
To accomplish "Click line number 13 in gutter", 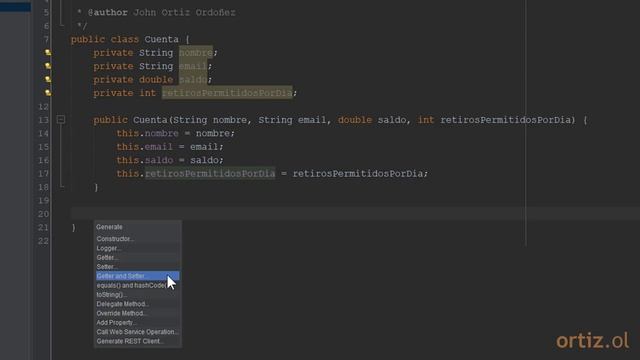I will point(43,120).
